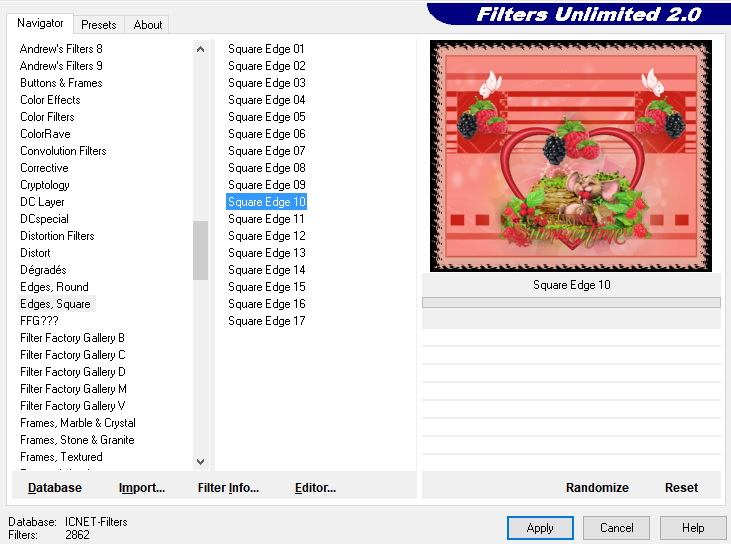
Task: Select Square Edge 14 filter
Action: pos(266,270)
